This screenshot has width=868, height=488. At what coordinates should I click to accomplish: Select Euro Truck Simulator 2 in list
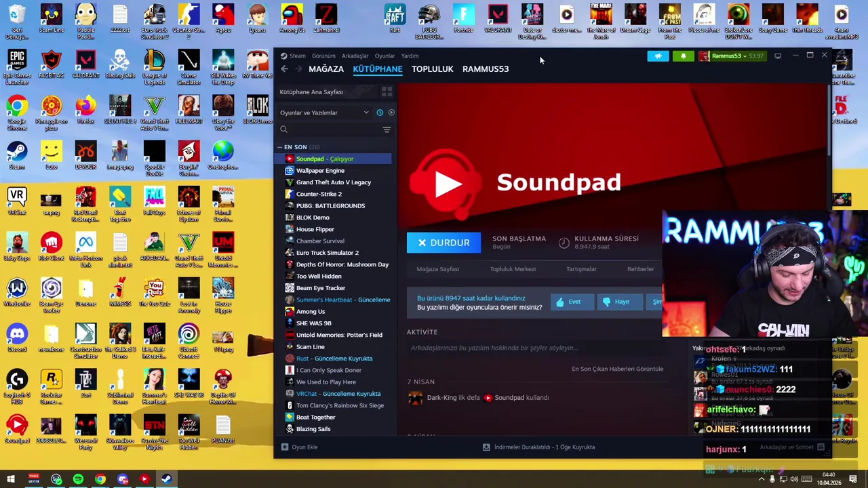[332, 253]
